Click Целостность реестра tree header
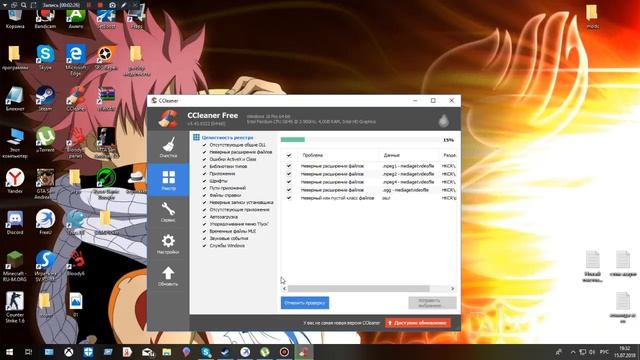 coord(227,138)
